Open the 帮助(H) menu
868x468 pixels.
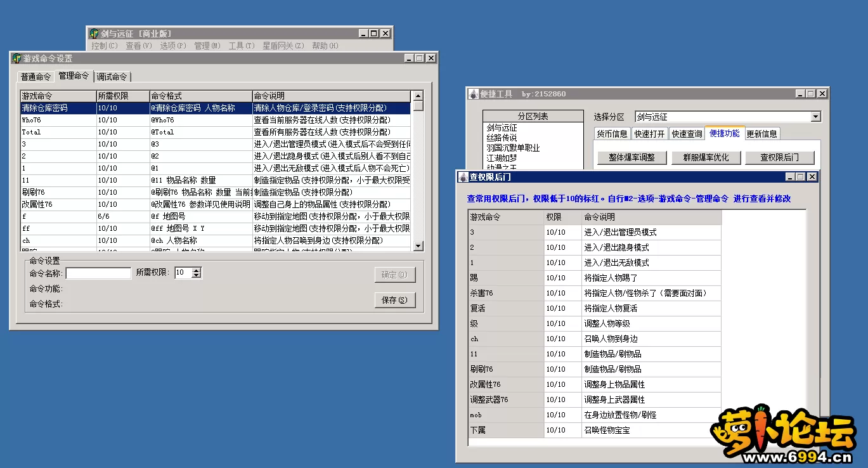point(325,46)
